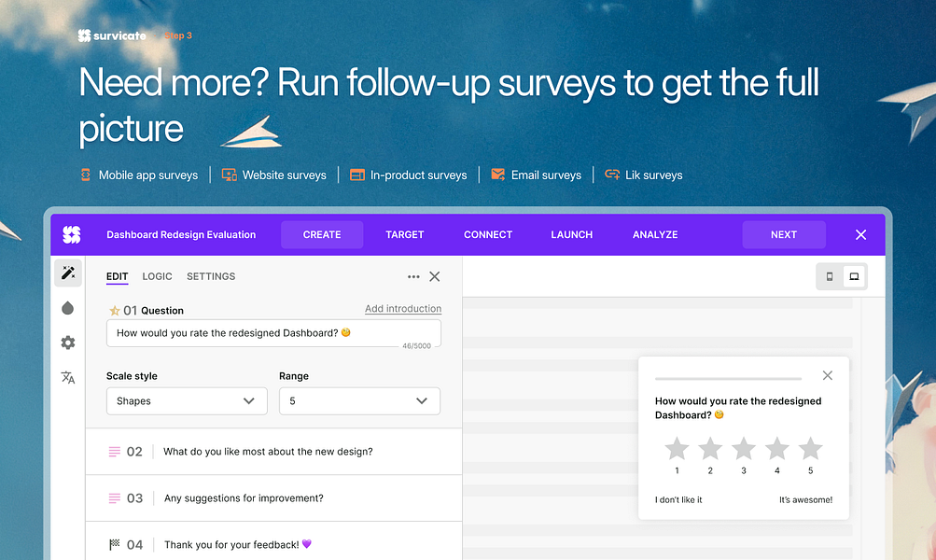Click the NEXT button
The width and height of the screenshot is (936, 560).
(x=783, y=234)
